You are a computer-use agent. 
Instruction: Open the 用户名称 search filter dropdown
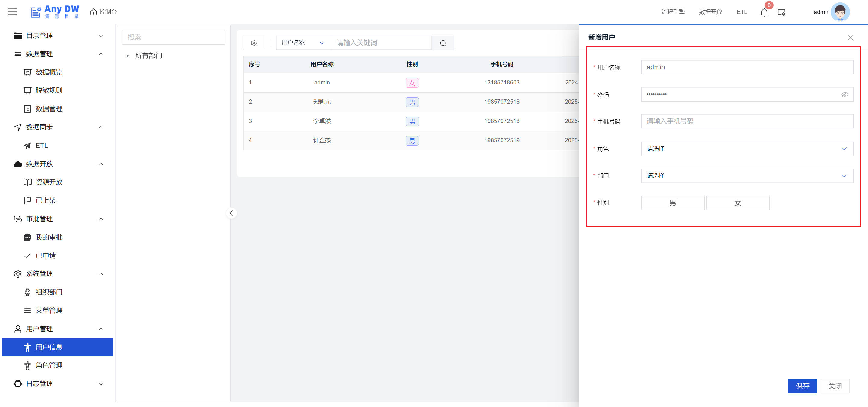303,43
